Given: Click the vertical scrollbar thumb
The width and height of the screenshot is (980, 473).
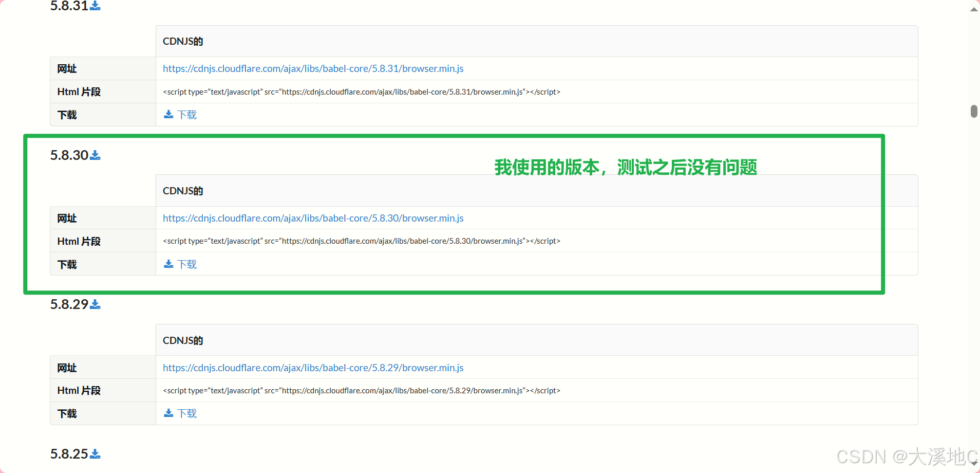Looking at the screenshot, I should 973,111.
